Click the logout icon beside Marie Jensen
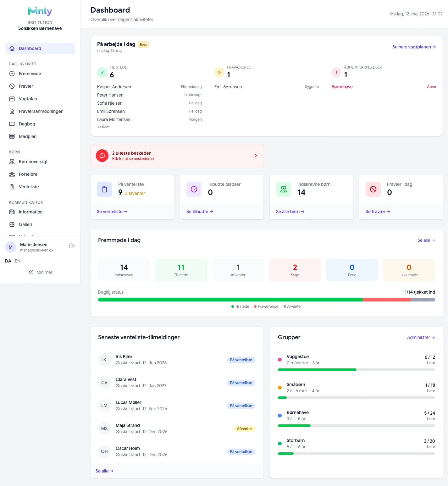 click(72, 246)
